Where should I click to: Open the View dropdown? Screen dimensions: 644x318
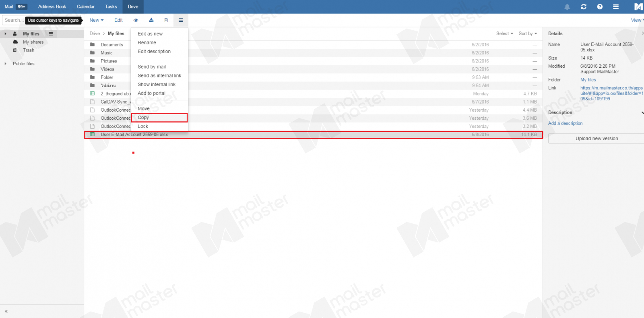(637, 20)
